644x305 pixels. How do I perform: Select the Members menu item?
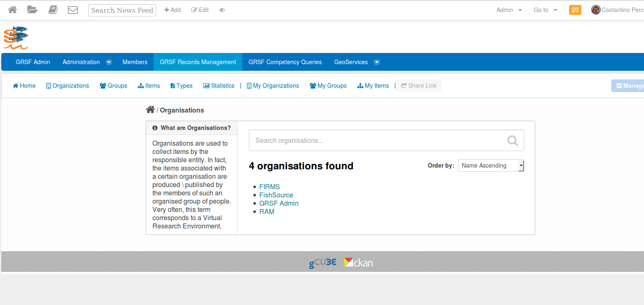coord(135,62)
